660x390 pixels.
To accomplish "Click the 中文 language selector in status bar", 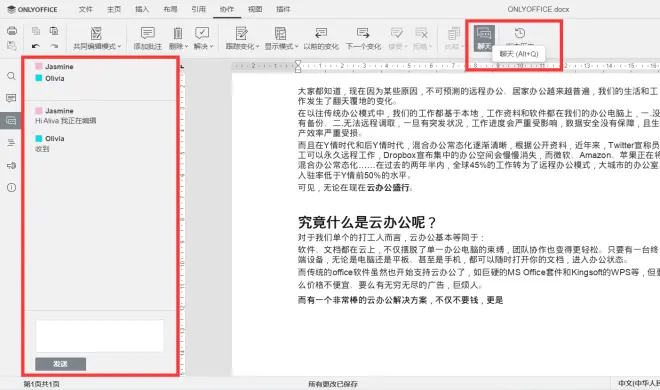I will (639, 383).
